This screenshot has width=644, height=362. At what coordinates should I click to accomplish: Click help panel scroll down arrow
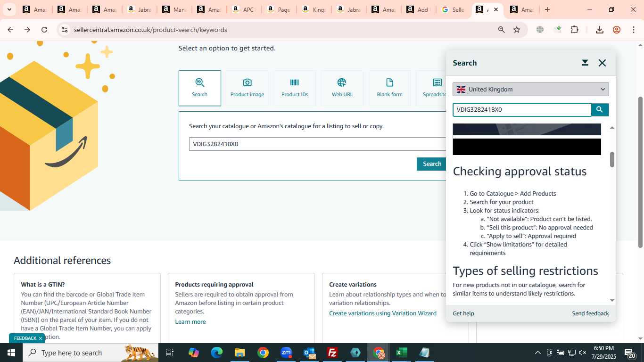612,300
